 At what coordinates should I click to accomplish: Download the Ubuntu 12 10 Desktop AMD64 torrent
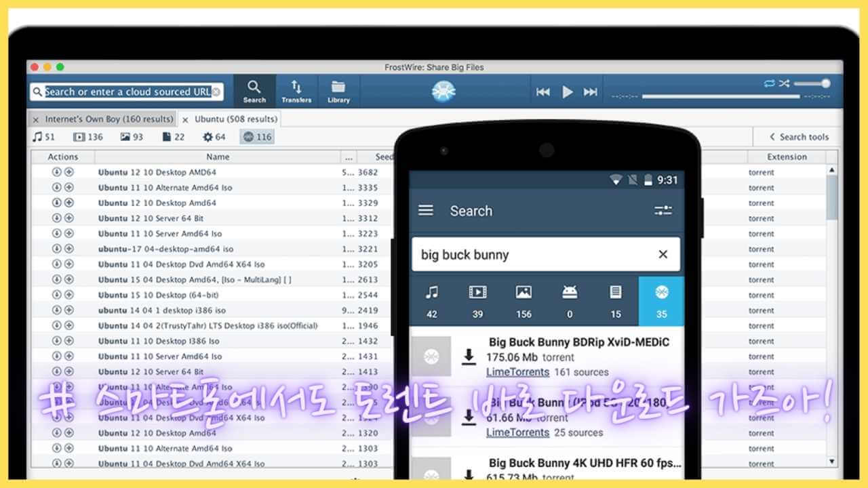[x=57, y=172]
